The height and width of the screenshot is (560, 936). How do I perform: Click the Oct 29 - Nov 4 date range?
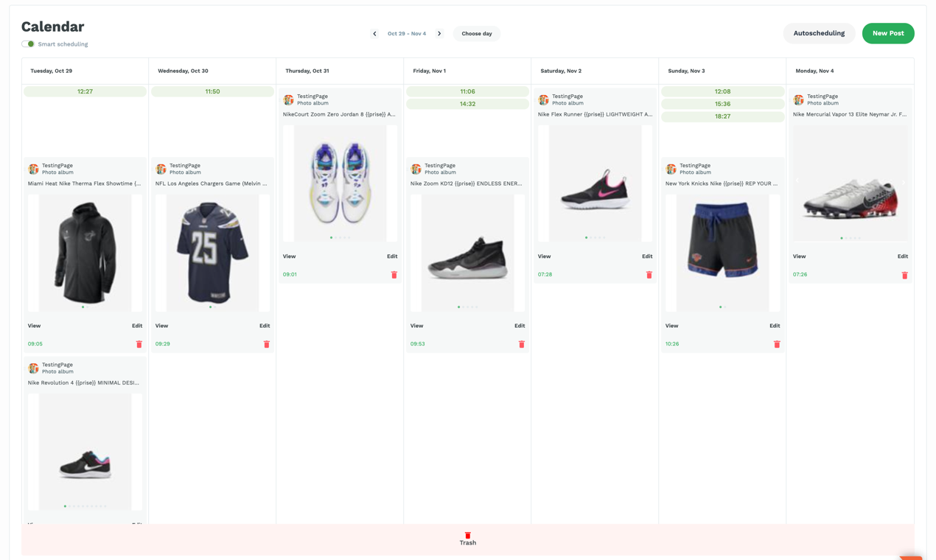point(407,34)
